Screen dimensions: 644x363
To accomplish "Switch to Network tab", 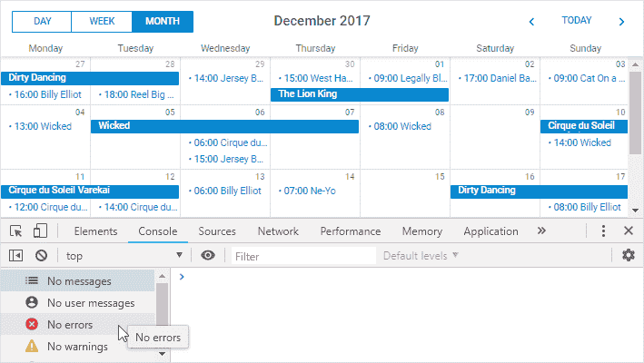I will click(278, 231).
